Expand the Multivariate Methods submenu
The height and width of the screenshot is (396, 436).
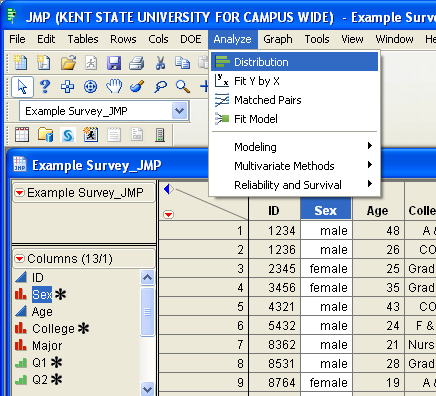[x=295, y=166]
